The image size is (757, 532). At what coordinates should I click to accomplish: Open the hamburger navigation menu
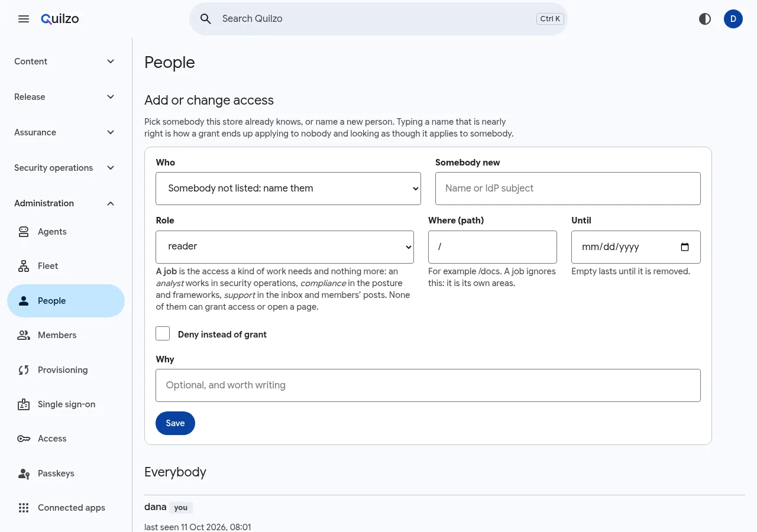point(24,19)
